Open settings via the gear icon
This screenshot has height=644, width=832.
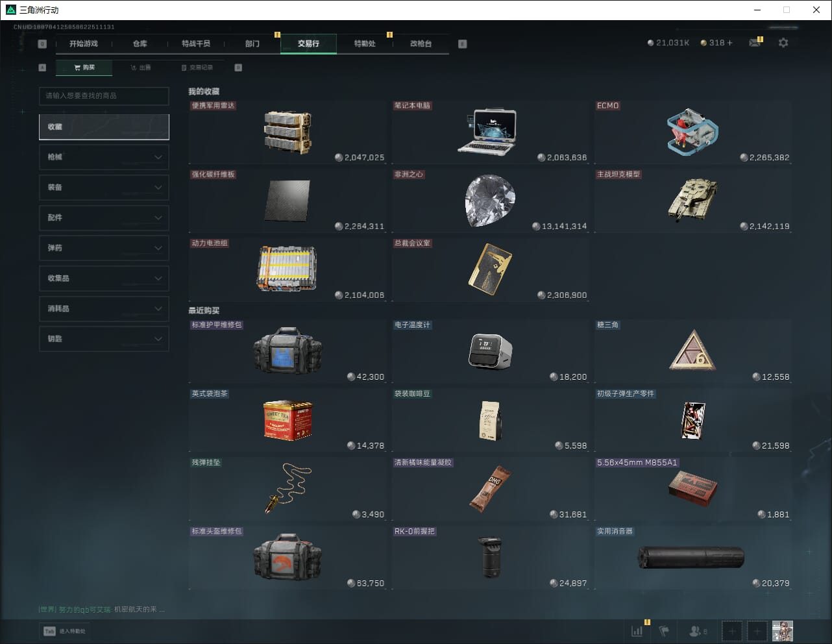pyautogui.click(x=783, y=43)
